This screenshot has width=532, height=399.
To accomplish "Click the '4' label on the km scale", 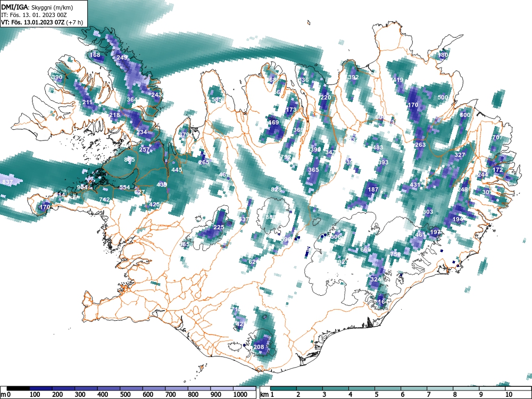I will pos(351,395).
